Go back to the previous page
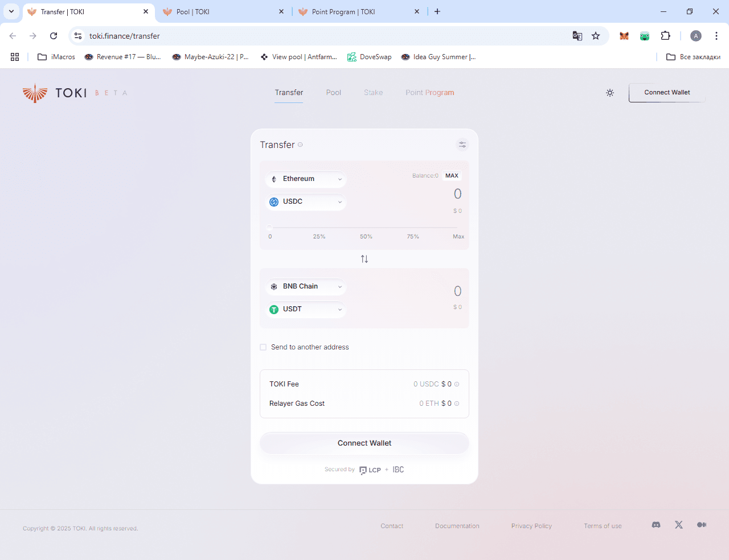This screenshot has width=729, height=560. 13,36
